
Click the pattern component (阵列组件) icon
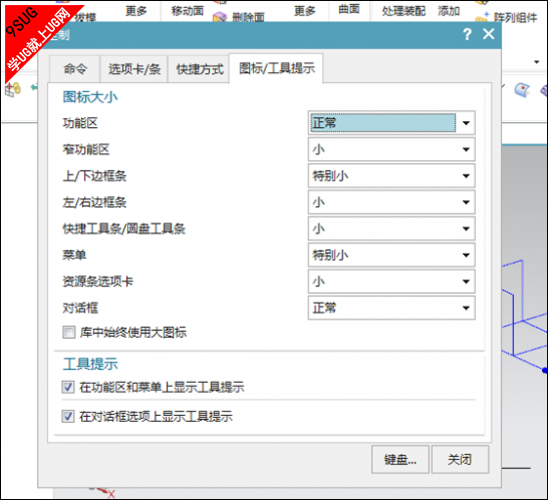click(x=483, y=17)
